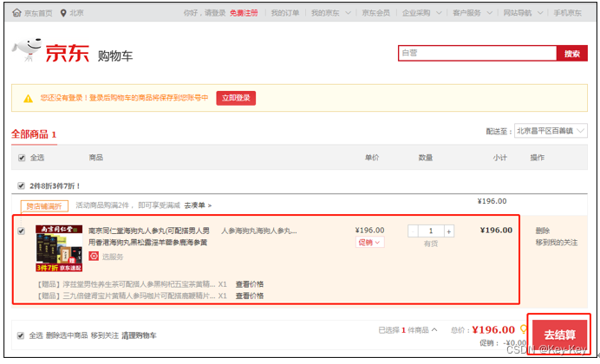600x364 pixels.
Task: Open 手机京东 in top menu
Action: (567, 13)
